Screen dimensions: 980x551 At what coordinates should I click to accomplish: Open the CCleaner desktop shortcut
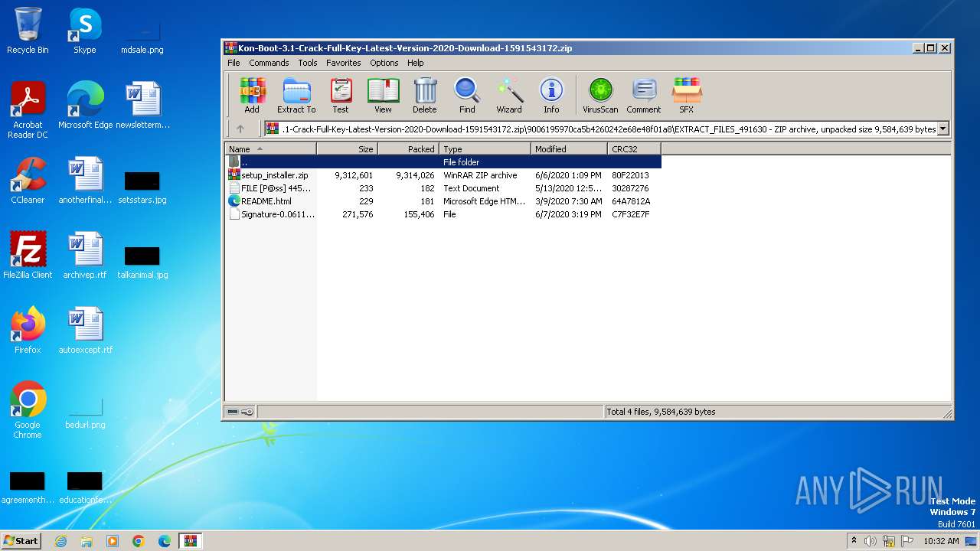[28, 181]
